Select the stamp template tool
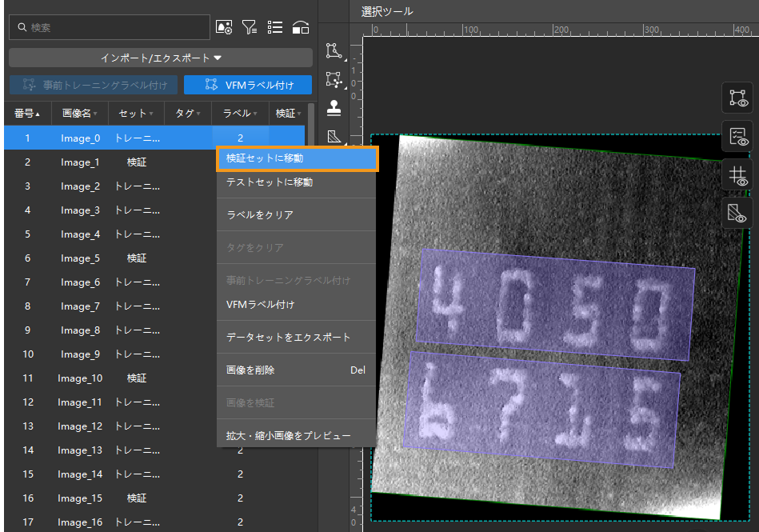Screen dimensions: 759x532 [334, 107]
